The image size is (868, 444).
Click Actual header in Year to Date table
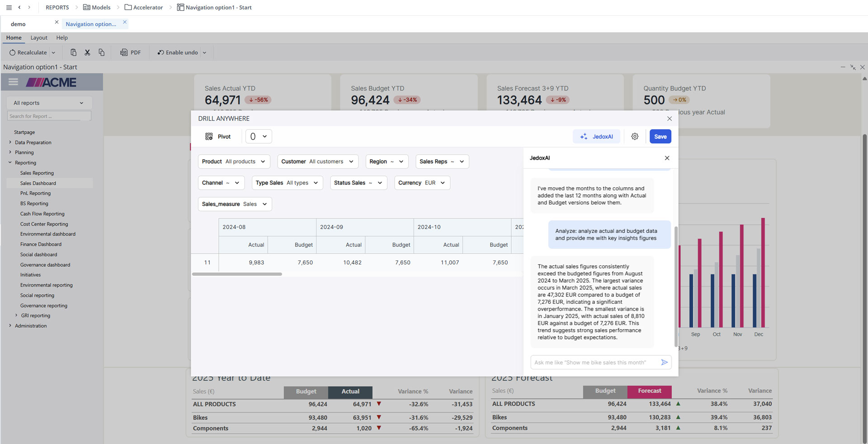(x=350, y=392)
